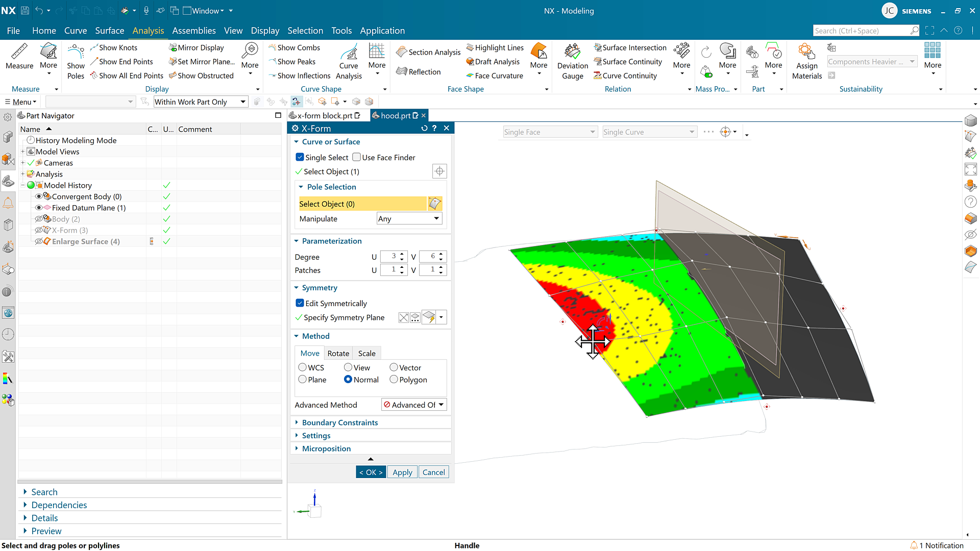Enable Use Face Finder checkbox
980x551 pixels.
point(357,157)
